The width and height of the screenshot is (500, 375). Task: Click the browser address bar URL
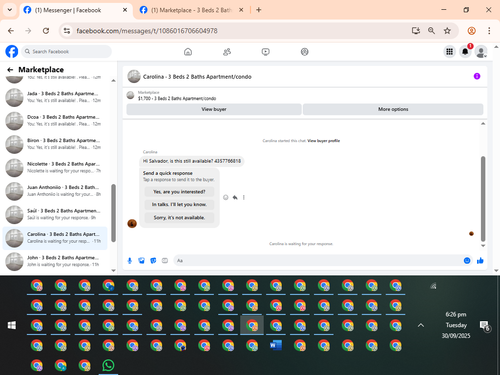(x=147, y=31)
